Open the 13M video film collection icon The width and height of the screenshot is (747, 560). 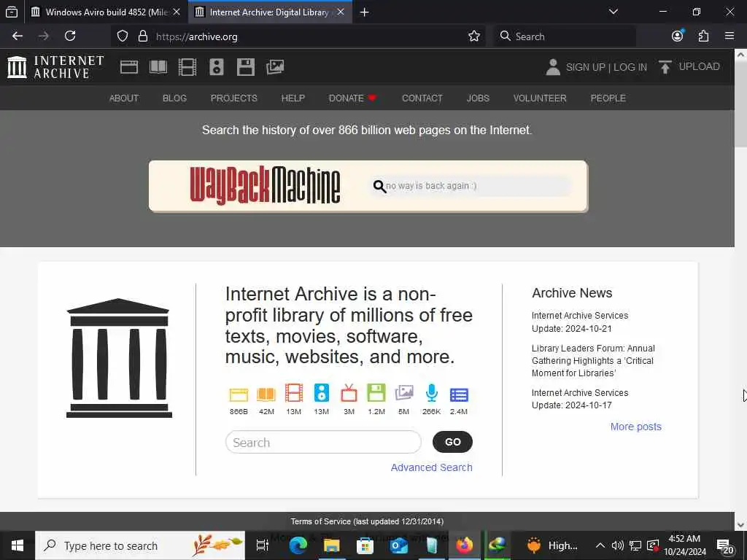click(x=294, y=393)
